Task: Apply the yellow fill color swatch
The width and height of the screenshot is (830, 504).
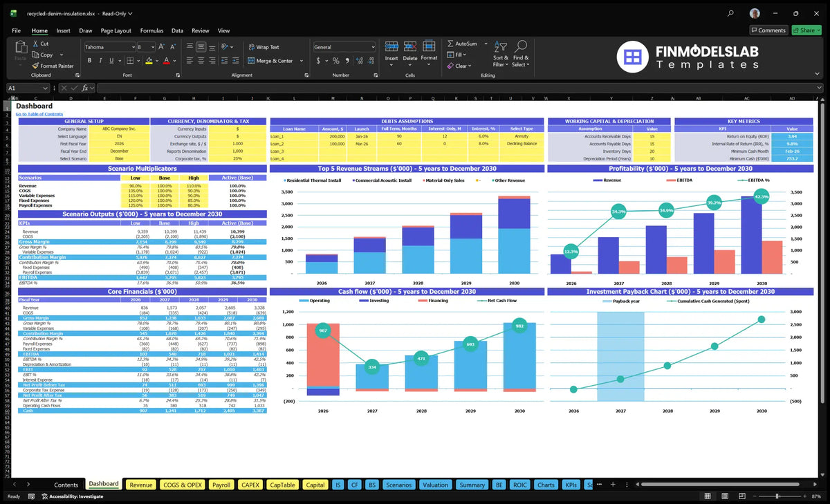Action: click(148, 61)
